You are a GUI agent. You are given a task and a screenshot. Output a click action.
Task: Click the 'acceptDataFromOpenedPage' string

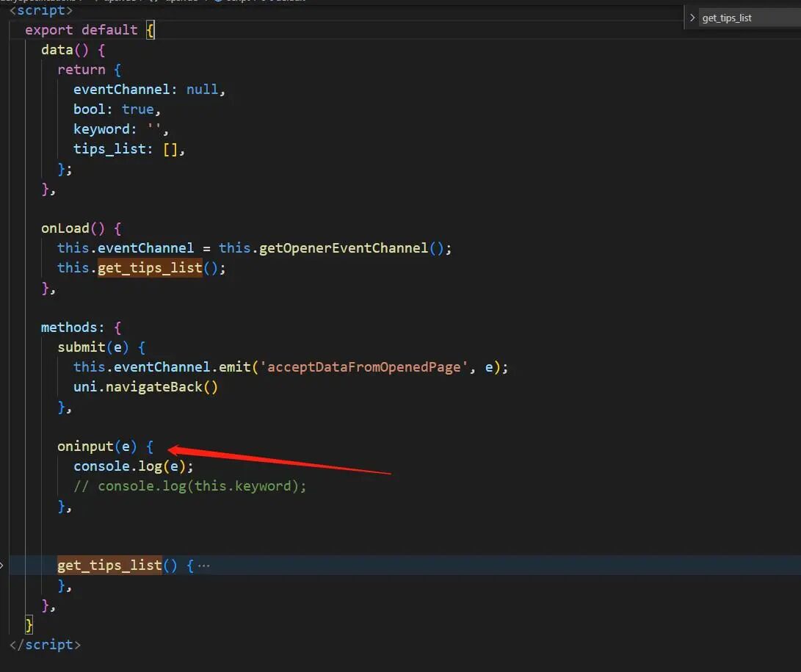click(x=364, y=367)
